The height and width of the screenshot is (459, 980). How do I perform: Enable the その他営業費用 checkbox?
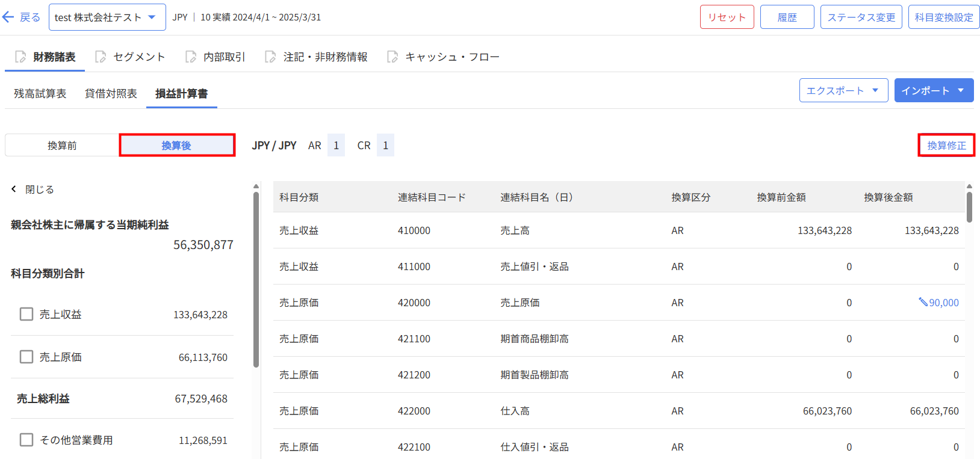26,440
